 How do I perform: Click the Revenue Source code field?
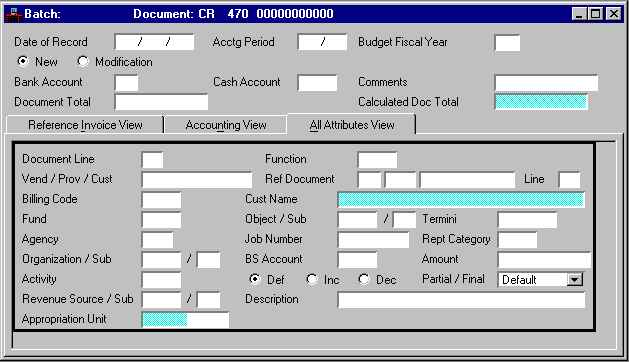(161, 300)
